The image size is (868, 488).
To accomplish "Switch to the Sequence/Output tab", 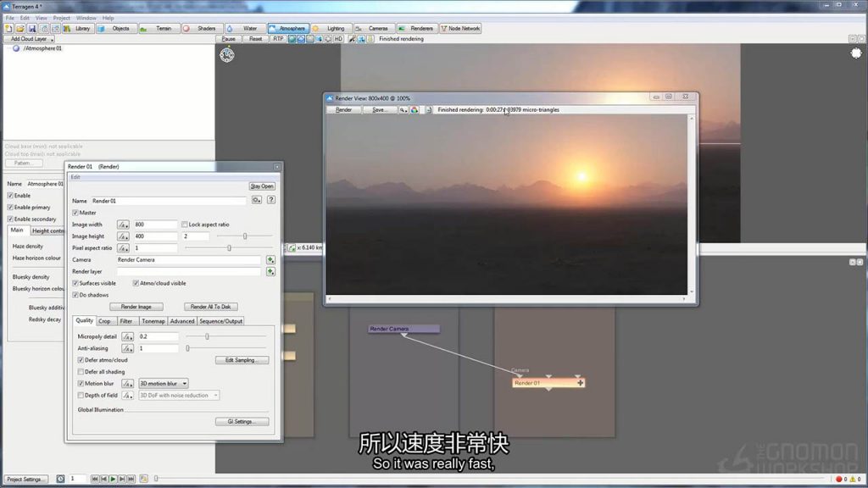I will [x=221, y=321].
